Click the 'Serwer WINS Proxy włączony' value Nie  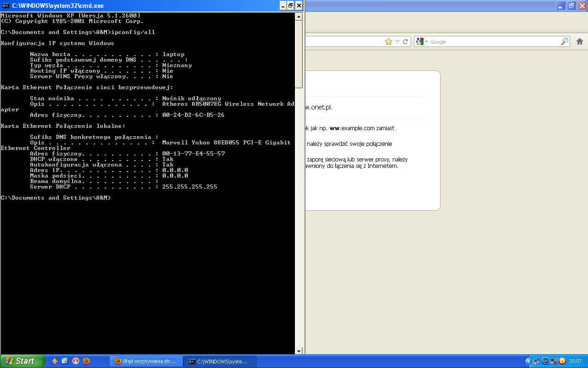click(x=168, y=76)
